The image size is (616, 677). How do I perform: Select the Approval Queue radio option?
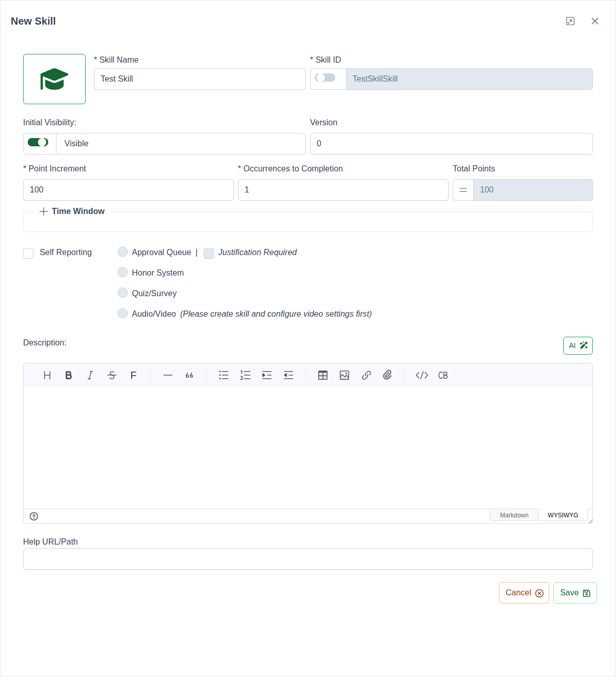click(x=123, y=252)
